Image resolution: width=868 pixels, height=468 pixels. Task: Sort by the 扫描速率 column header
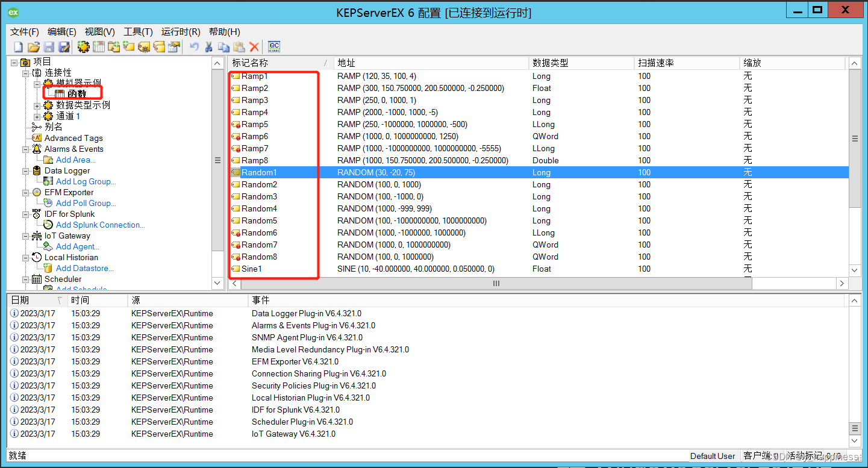coord(687,63)
